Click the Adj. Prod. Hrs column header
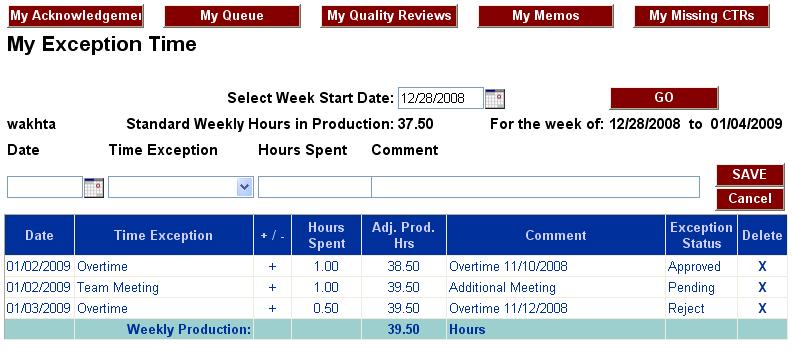 click(x=404, y=235)
